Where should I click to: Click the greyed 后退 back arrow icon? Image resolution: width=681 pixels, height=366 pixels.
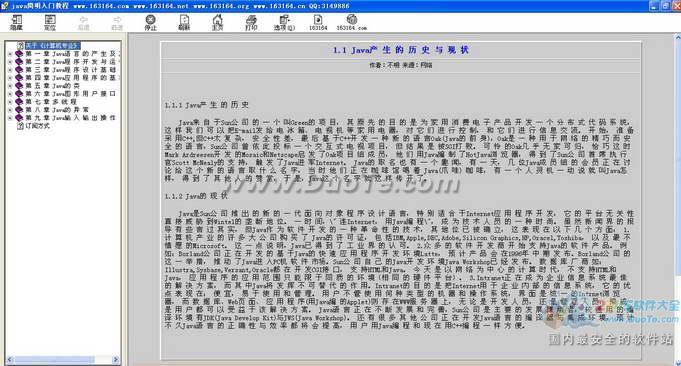click(x=83, y=20)
